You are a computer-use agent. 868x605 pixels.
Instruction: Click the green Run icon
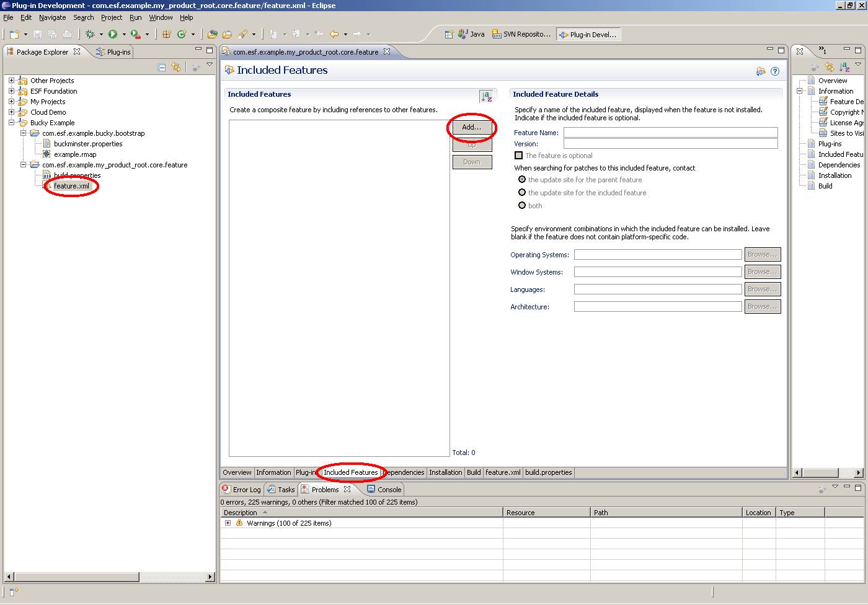[113, 34]
